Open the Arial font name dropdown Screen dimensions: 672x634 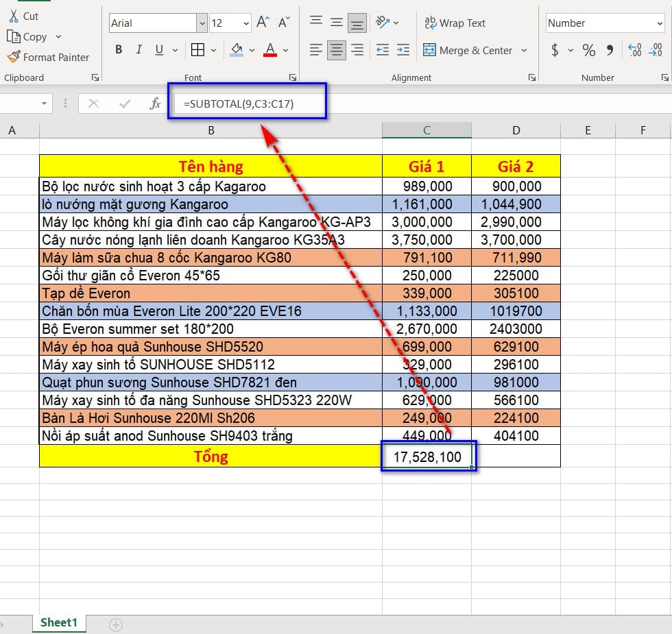[x=202, y=23]
